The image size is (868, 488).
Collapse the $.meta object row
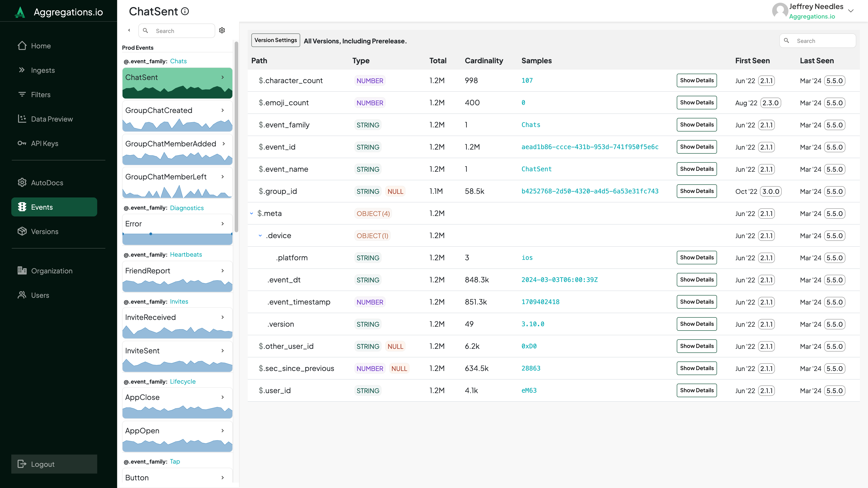251,213
